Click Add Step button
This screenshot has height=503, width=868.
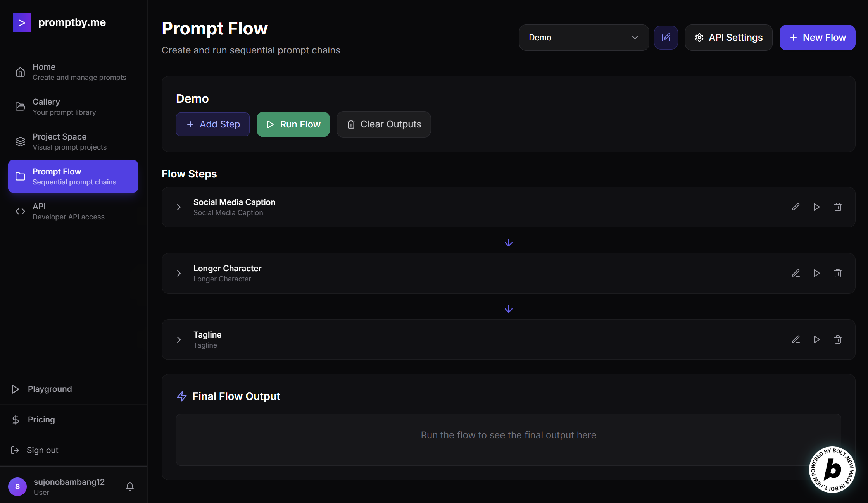212,124
